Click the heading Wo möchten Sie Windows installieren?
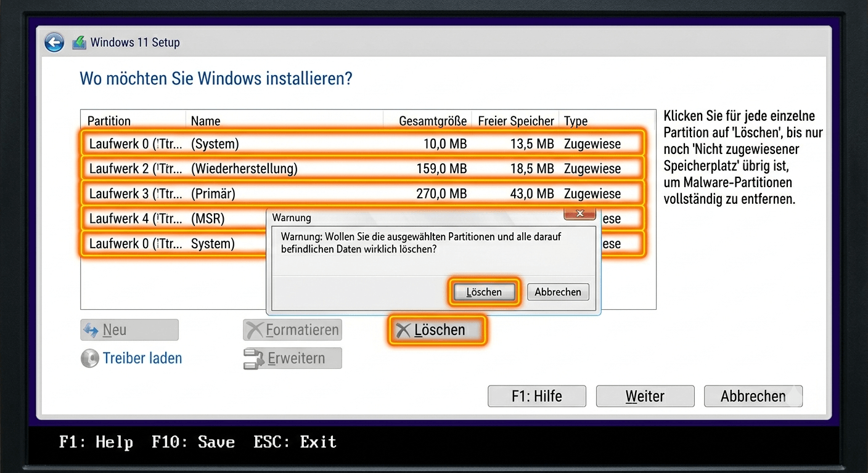868x473 pixels. 216,79
